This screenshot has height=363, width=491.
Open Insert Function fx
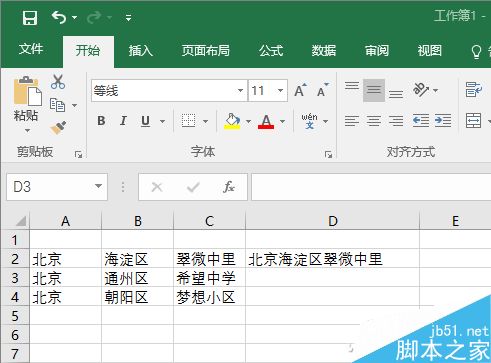pos(229,187)
